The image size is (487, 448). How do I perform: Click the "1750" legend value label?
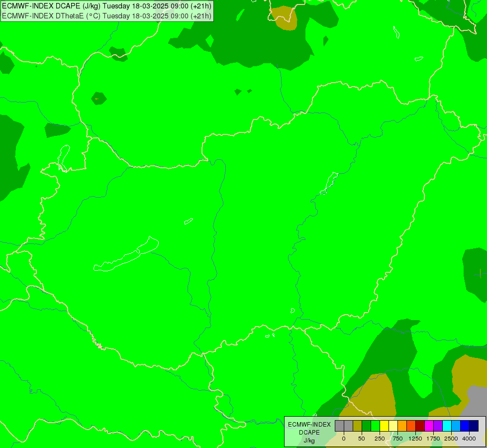pyautogui.click(x=433, y=439)
